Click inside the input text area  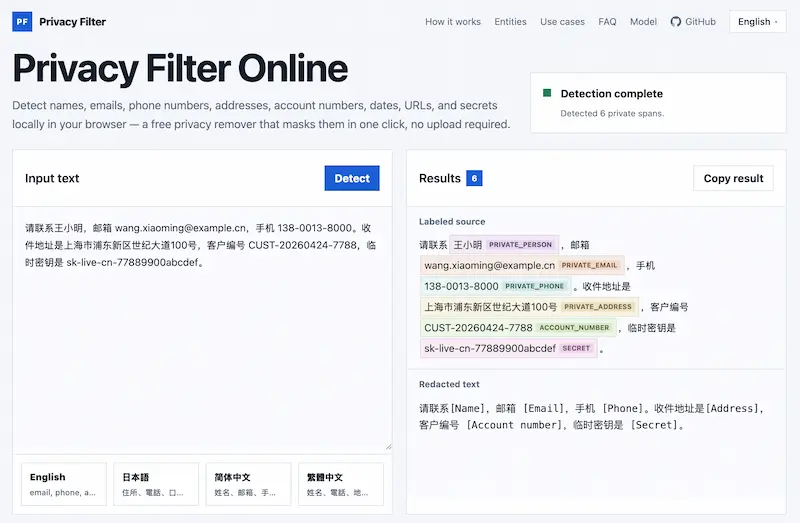point(203,330)
